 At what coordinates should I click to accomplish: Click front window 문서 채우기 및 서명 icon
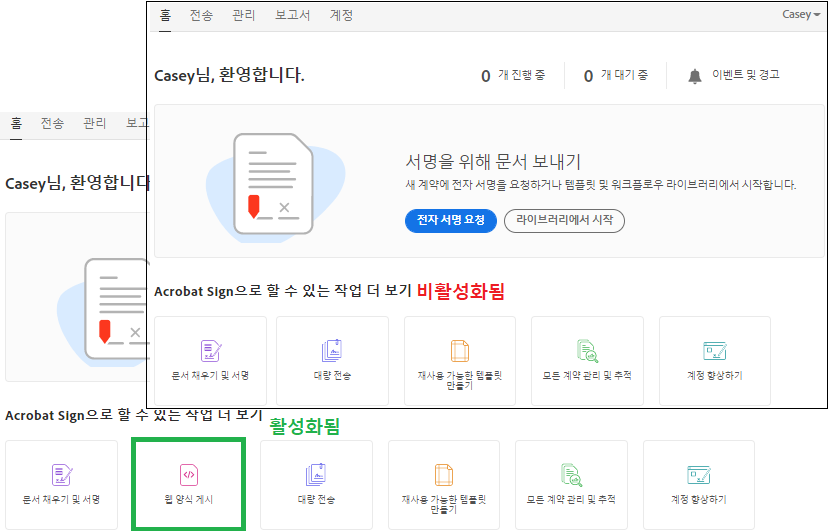211,351
